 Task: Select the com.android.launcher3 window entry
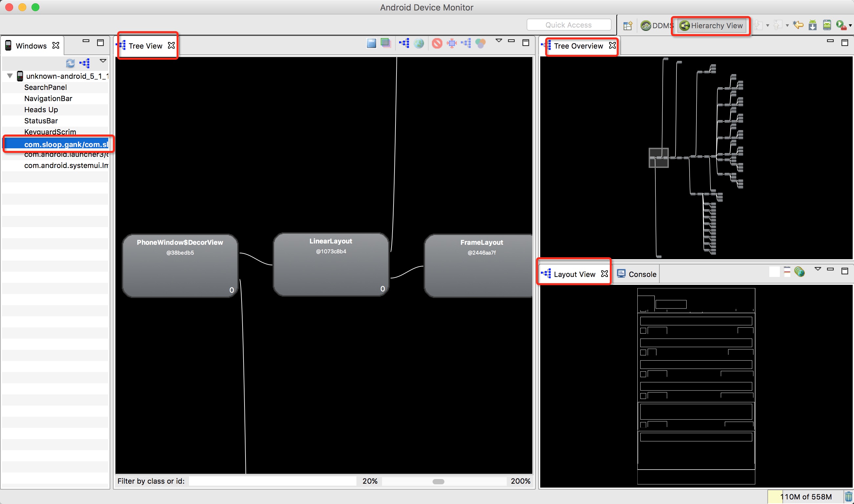point(55,155)
